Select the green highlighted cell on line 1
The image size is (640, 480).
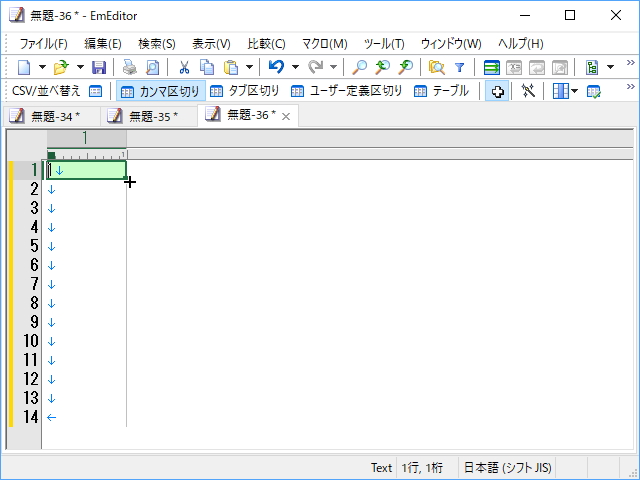[x=87, y=170]
